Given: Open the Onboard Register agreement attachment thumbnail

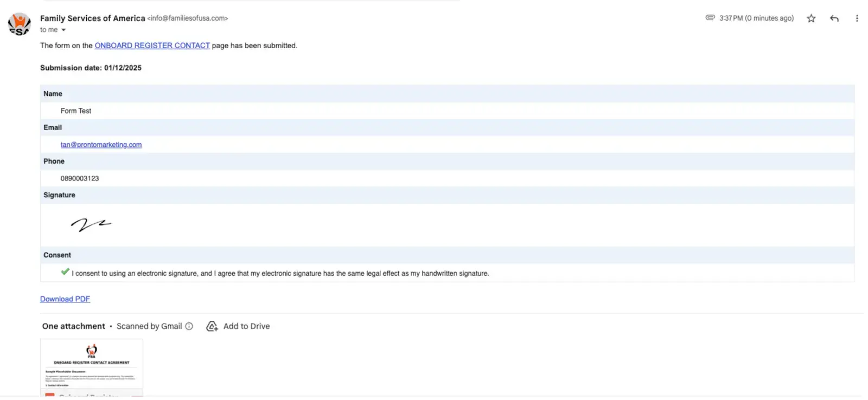Looking at the screenshot, I should pos(92,366).
